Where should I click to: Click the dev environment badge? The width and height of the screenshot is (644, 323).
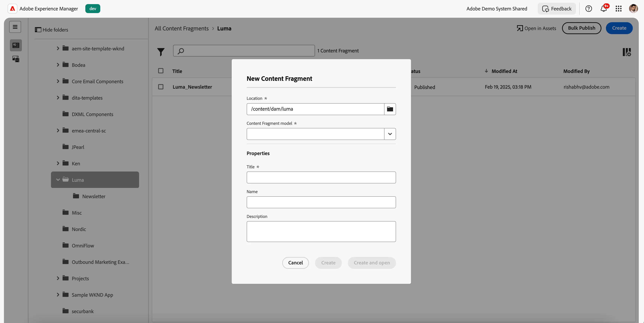pyautogui.click(x=93, y=9)
